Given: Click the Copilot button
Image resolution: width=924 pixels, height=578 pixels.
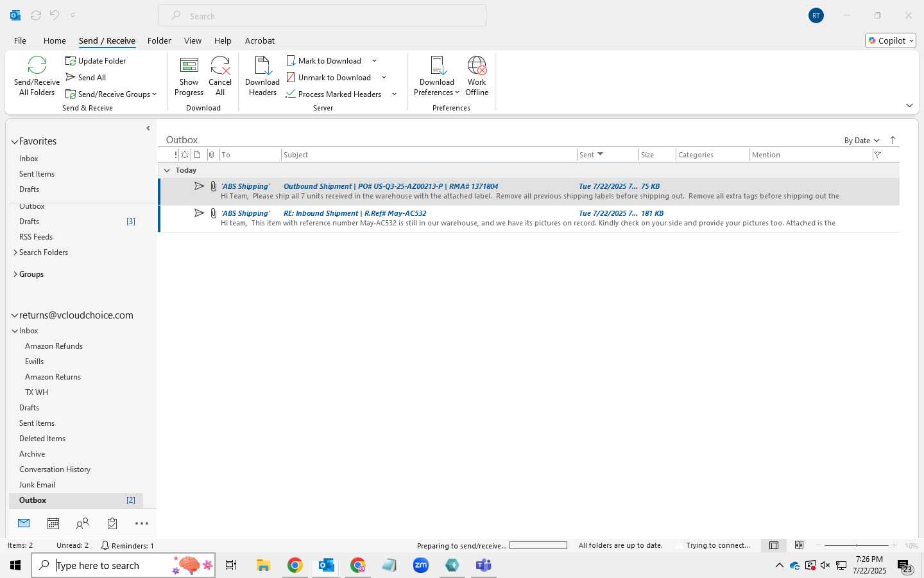Looking at the screenshot, I should (891, 40).
